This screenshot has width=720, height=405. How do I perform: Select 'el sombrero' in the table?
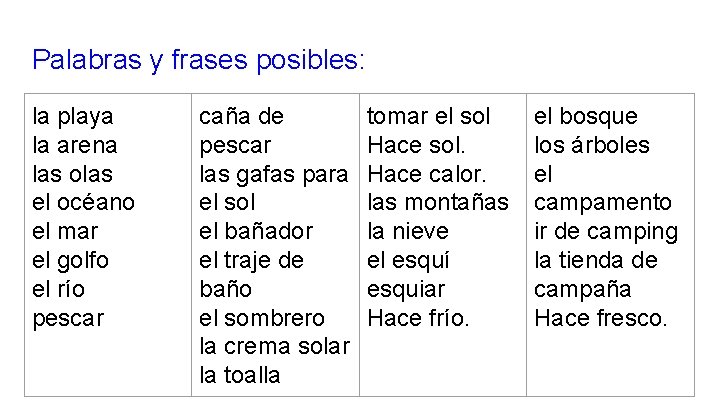(x=262, y=319)
